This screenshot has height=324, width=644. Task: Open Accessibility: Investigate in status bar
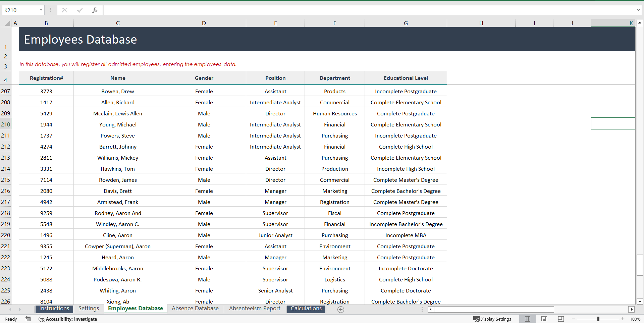[x=68, y=319]
